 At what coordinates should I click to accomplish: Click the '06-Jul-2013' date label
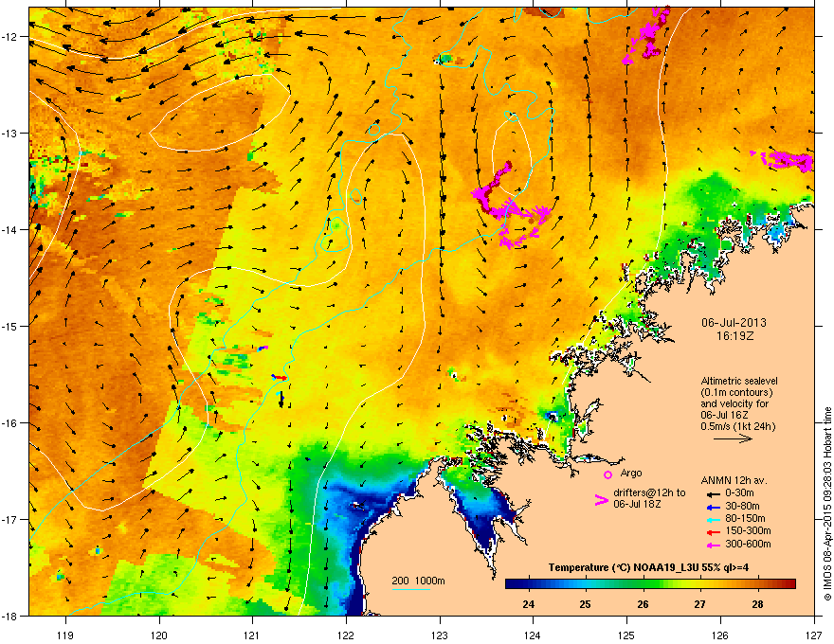pos(734,323)
